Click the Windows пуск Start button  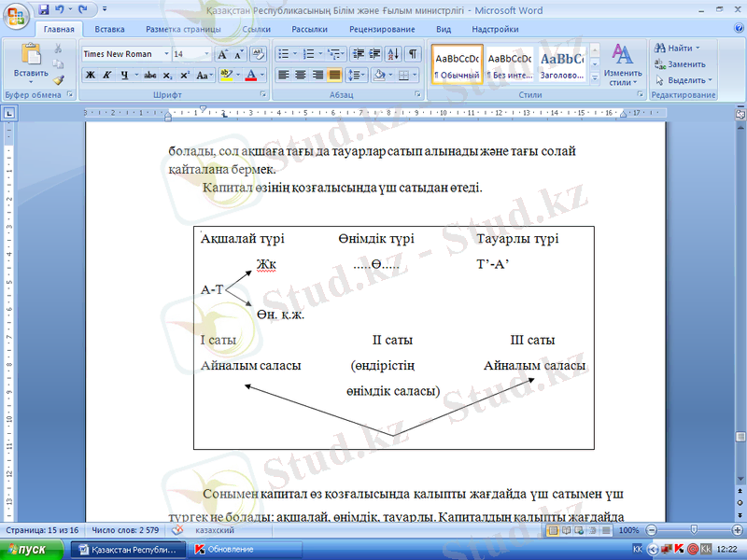click(32, 550)
